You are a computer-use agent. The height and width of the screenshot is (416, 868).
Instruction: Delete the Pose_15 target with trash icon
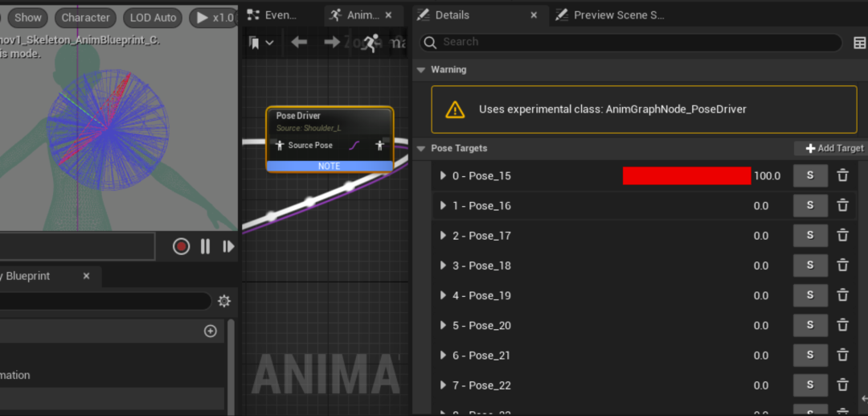click(842, 175)
